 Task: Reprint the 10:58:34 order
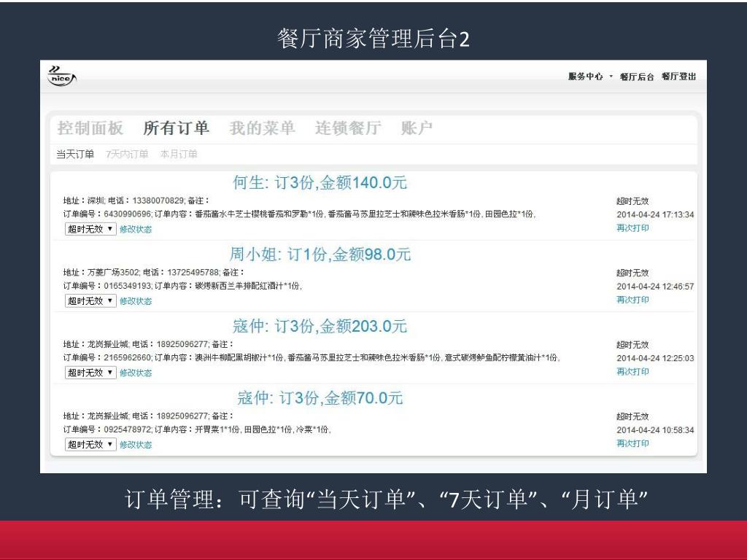tap(632, 443)
